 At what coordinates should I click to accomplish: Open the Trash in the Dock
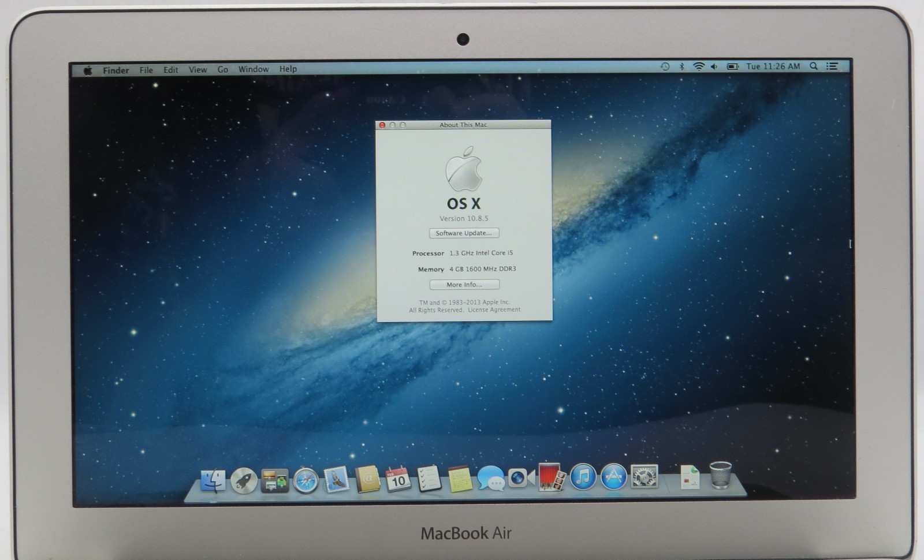[x=720, y=475]
